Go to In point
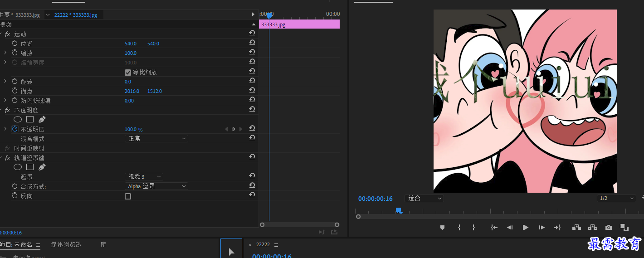Image resolution: width=644 pixels, height=258 pixels. pos(494,228)
